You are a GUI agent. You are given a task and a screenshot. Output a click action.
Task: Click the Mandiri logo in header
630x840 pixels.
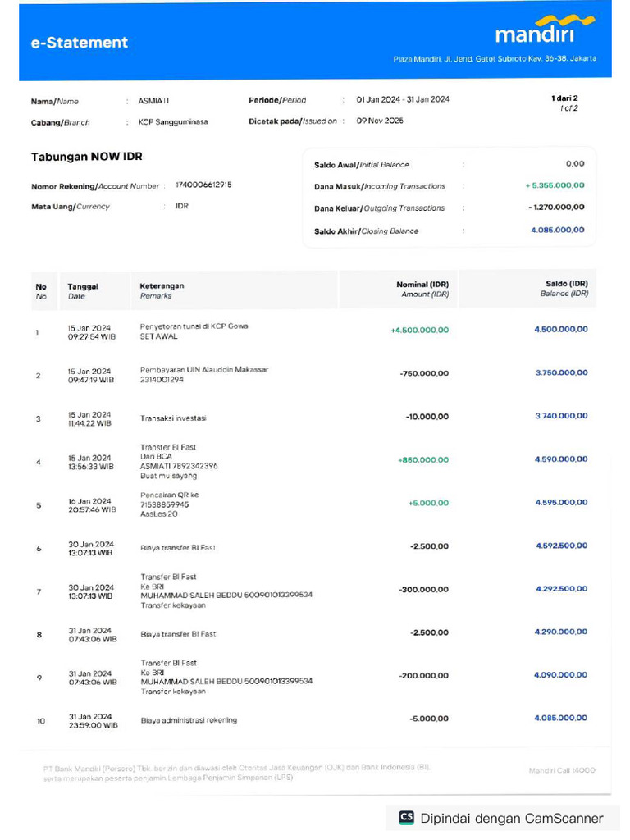coord(545,29)
